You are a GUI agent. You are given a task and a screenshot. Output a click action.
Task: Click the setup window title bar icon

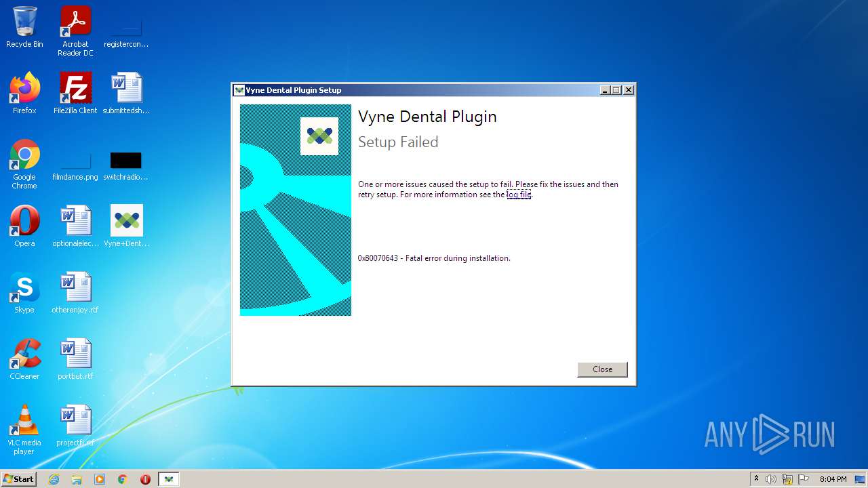[239, 90]
